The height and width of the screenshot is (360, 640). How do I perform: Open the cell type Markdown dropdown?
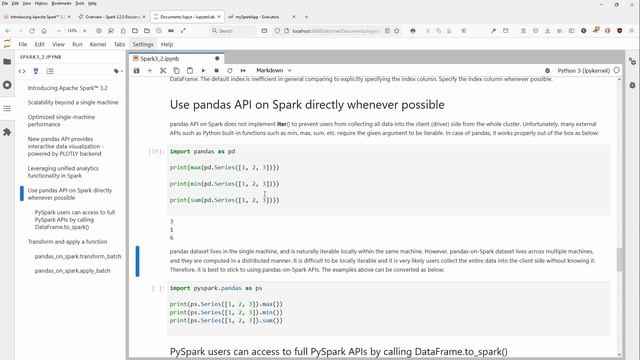(274, 71)
